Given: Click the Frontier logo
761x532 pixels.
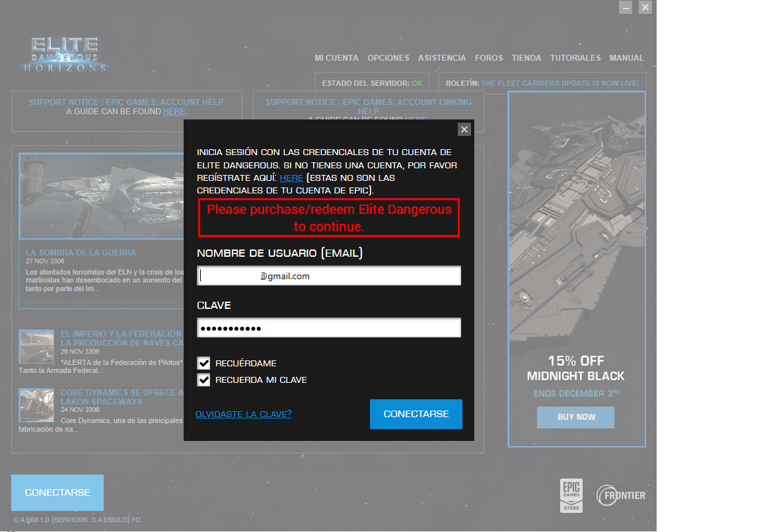Looking at the screenshot, I should coord(621,496).
